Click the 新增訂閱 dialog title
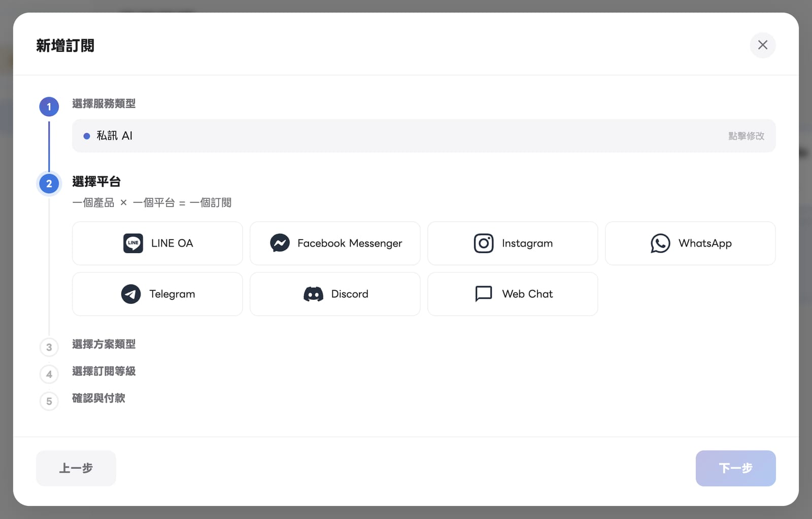Screen dimensions: 812x519 (65, 46)
